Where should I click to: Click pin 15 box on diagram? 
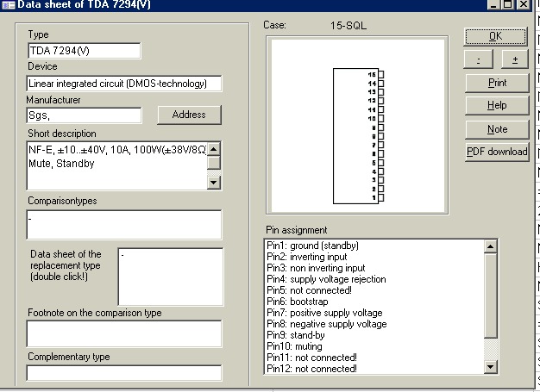[381, 75]
